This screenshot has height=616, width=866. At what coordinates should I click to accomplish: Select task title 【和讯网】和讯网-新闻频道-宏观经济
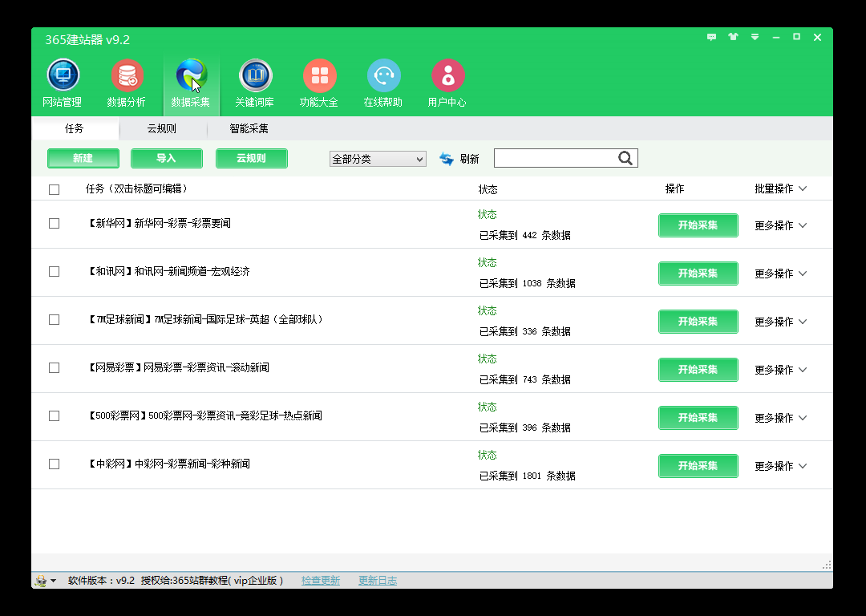[x=168, y=271]
